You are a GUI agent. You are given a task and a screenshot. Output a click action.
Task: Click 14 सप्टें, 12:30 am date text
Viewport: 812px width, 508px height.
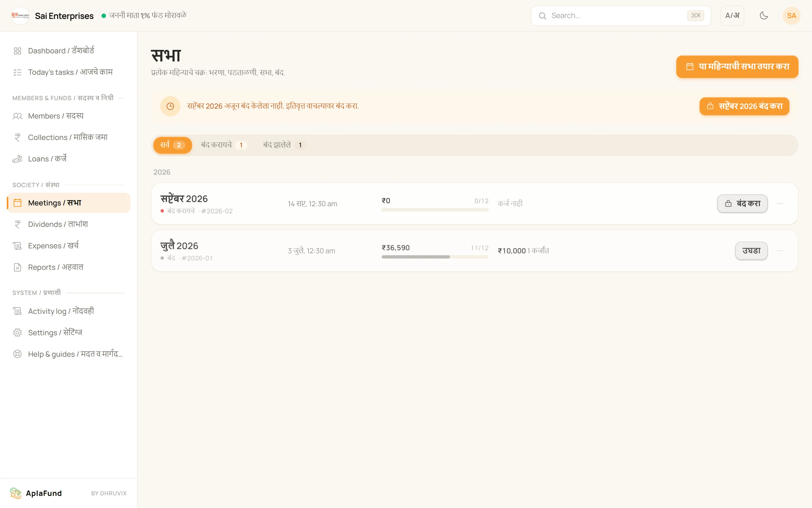point(312,203)
